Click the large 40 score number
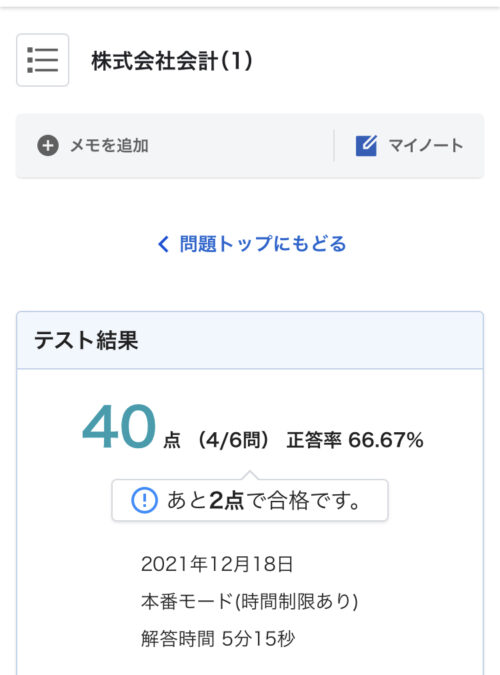 [x=119, y=427]
